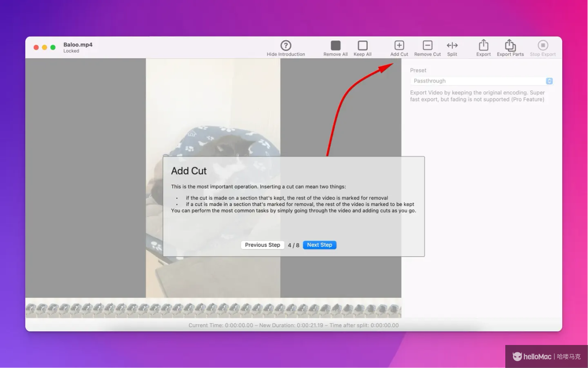This screenshot has width=588, height=368.
Task: Go to the Next Step
Action: coord(320,245)
